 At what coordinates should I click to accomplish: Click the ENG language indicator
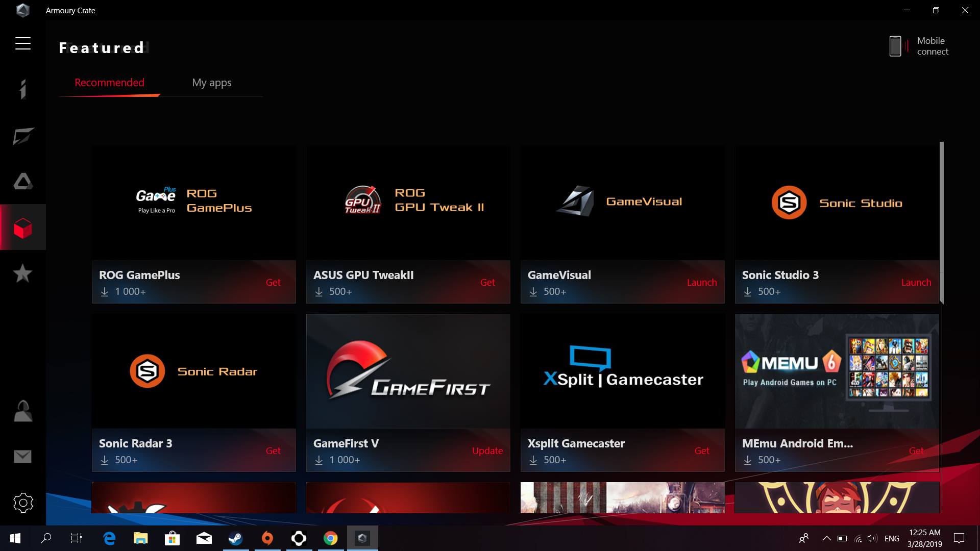[x=892, y=538]
